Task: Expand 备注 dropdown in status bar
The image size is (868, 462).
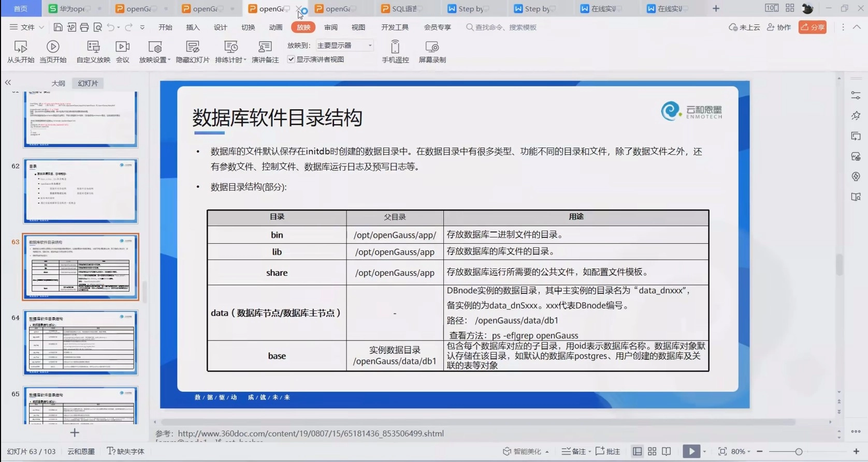Action: click(589, 452)
